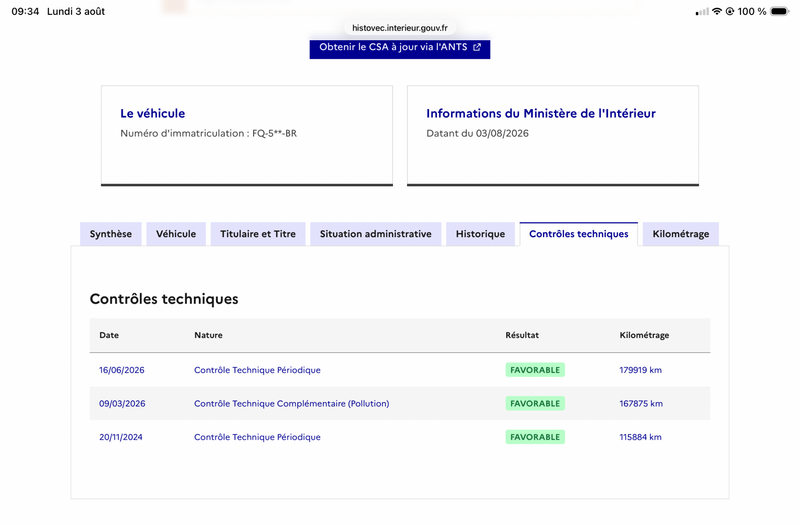Tap the 09:34 clock in status bar
Screen dimensions: 800x525
point(25,11)
